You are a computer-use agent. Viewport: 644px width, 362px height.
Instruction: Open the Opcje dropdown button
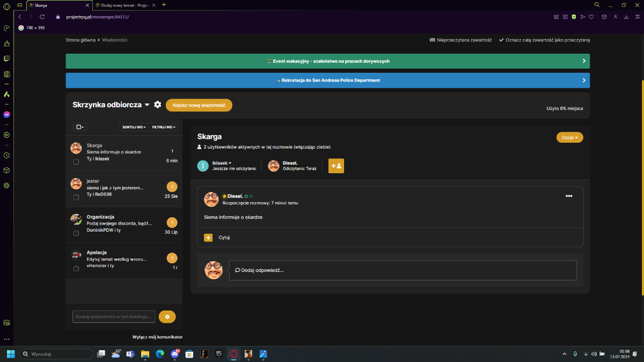(x=570, y=138)
